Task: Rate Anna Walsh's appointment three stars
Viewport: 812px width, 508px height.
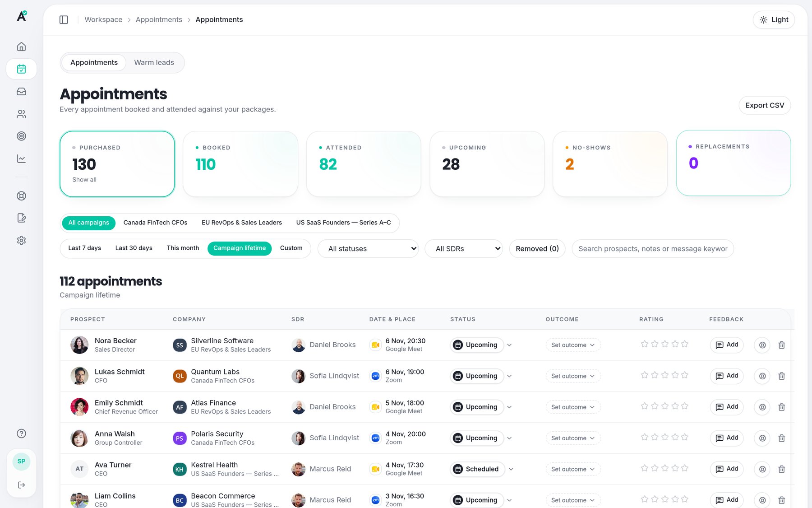Action: (x=664, y=437)
